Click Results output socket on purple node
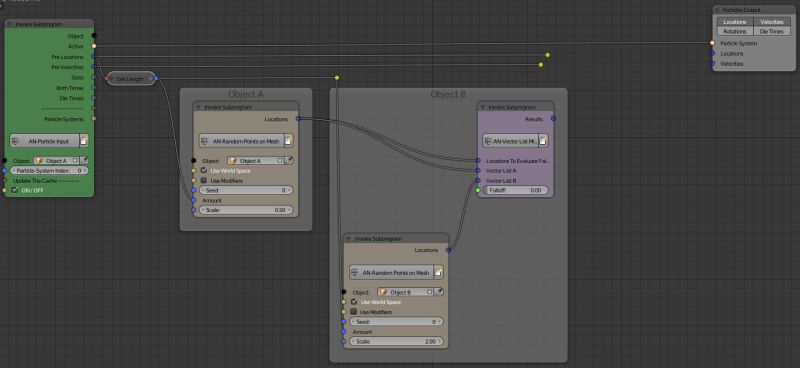The image size is (800, 368). (x=553, y=118)
